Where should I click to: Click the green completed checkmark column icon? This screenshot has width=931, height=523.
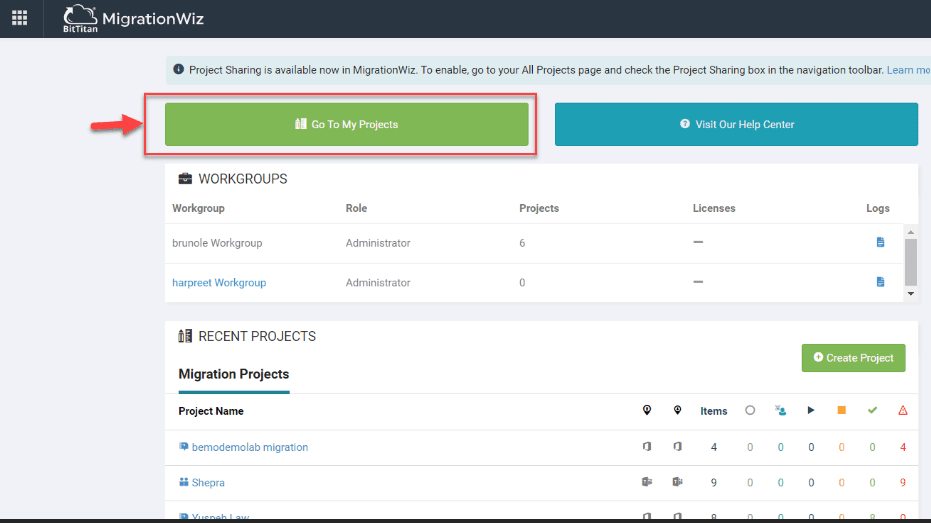tap(872, 410)
